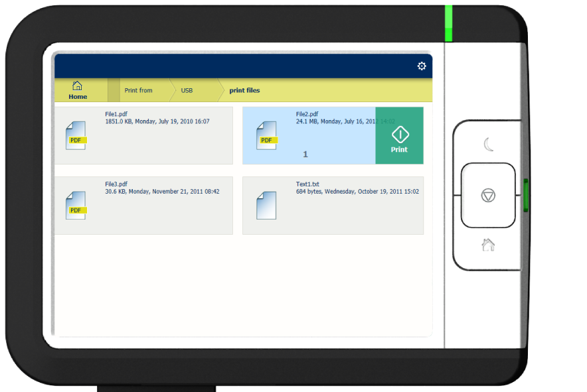Open settings via the gear icon
The height and width of the screenshot is (392, 587).
[421, 66]
